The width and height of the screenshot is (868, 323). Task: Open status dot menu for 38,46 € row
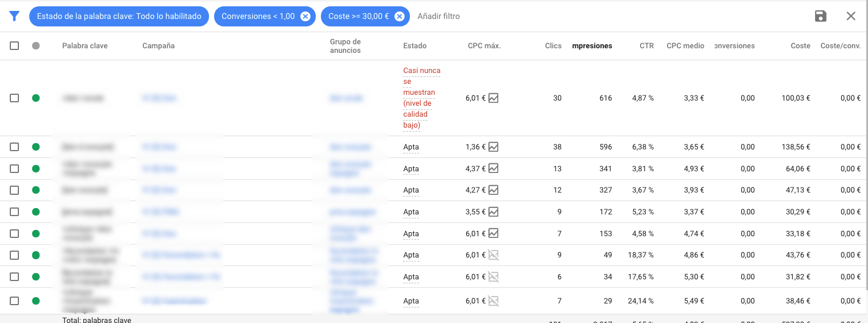pos(36,301)
